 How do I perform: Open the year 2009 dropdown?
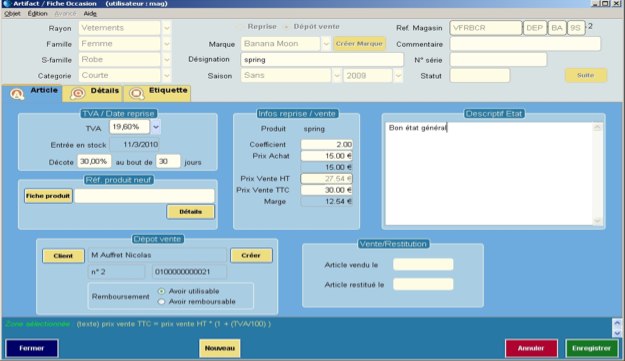pos(398,75)
